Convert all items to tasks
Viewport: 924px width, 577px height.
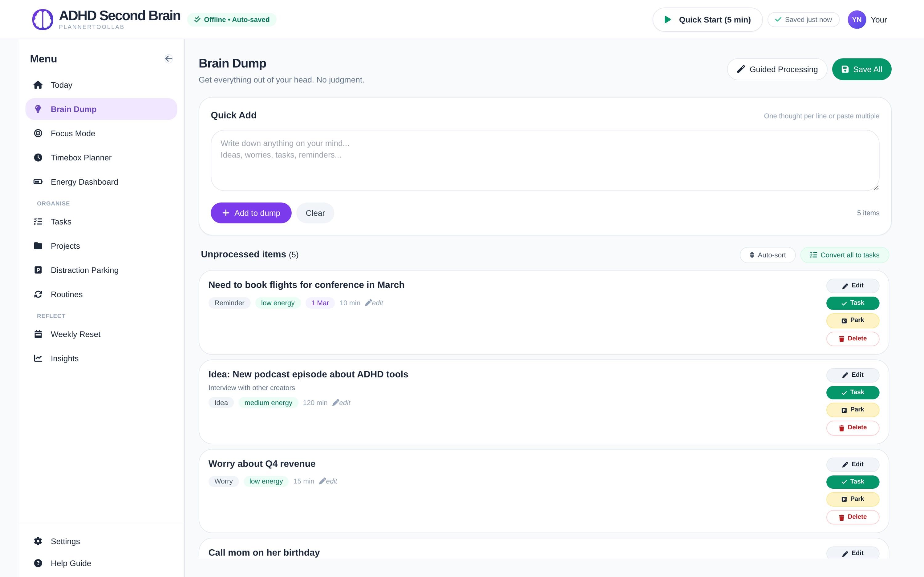(845, 255)
